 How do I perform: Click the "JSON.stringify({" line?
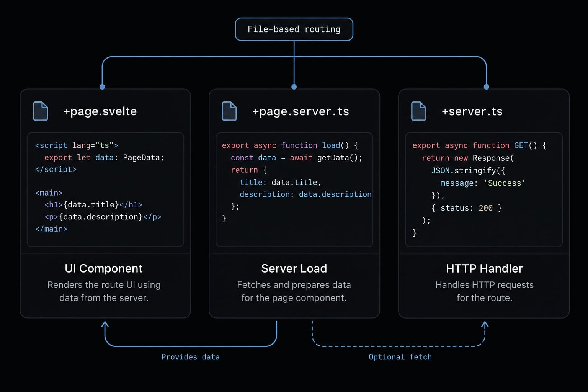coord(468,171)
